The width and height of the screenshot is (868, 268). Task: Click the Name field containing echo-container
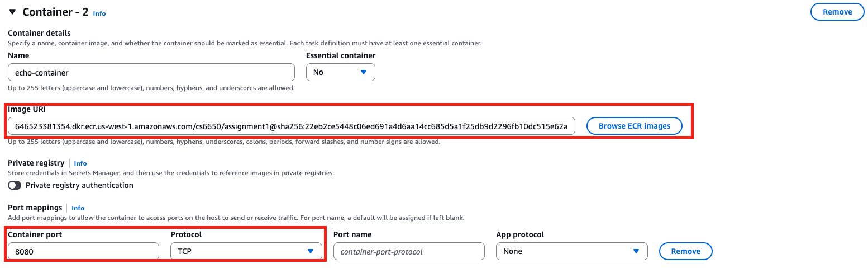click(151, 72)
